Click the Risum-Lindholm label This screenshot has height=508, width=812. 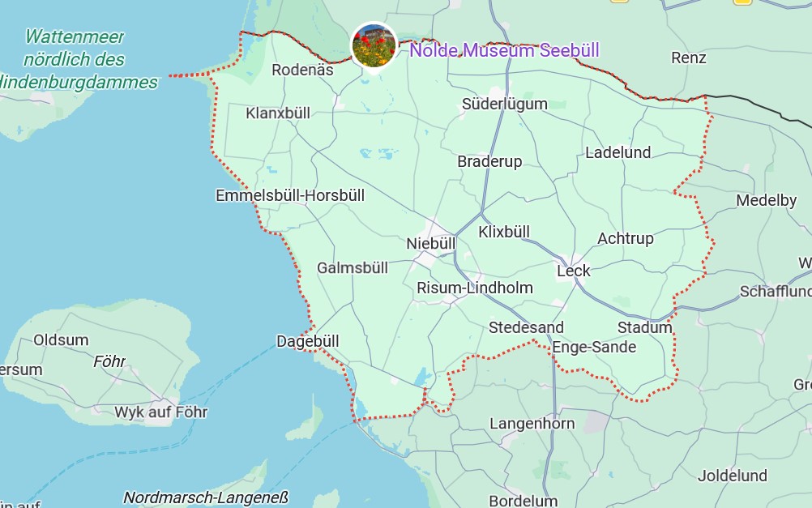coord(475,288)
